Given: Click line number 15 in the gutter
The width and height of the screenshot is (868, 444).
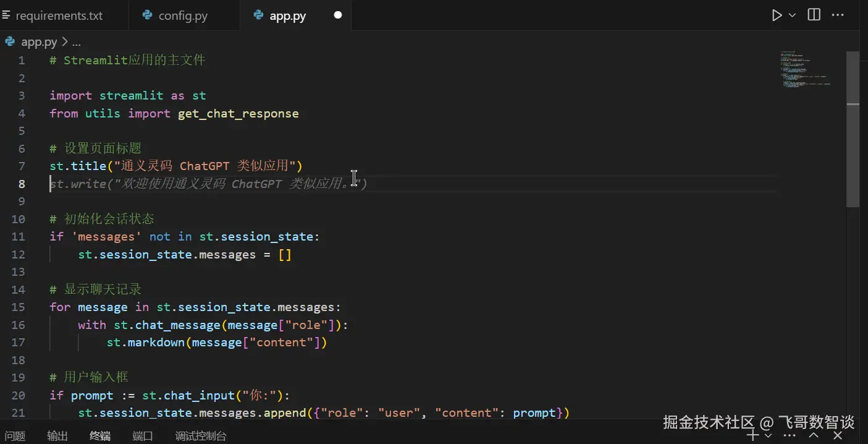Looking at the screenshot, I should (18, 307).
